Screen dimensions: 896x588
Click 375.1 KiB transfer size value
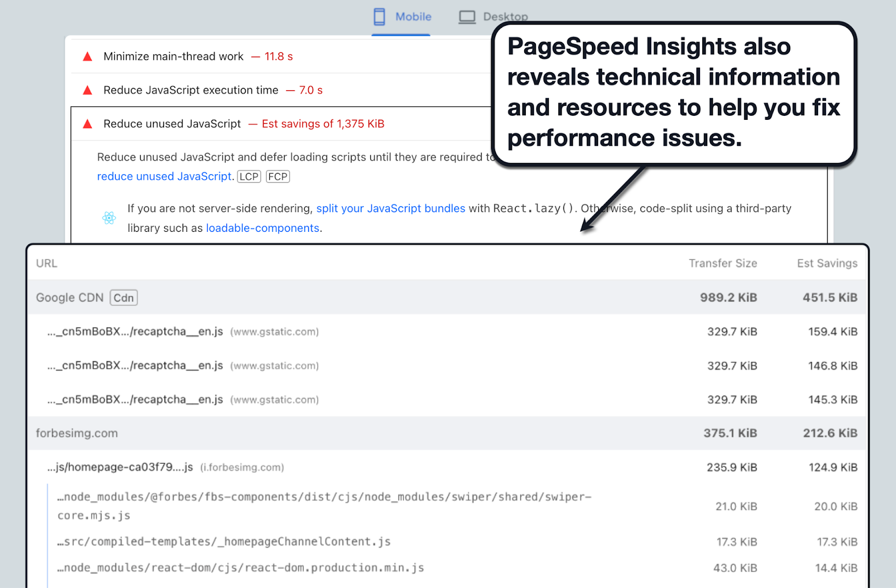730,433
